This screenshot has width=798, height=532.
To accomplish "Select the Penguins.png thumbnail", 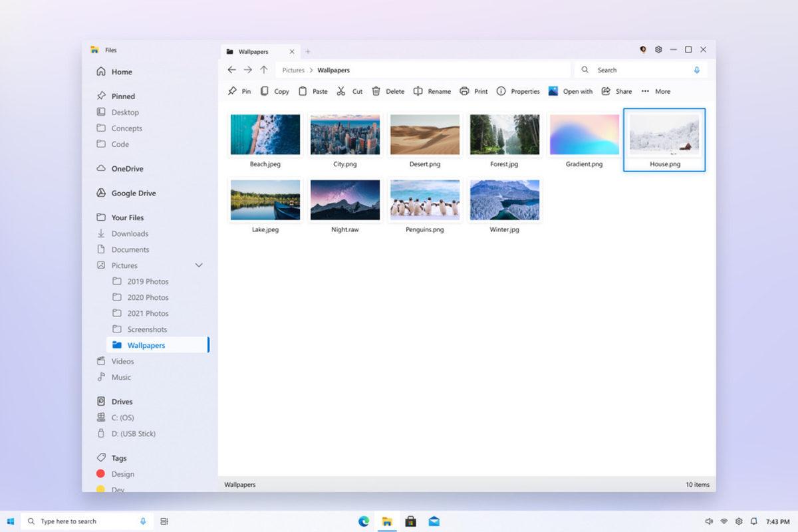I will click(x=424, y=199).
